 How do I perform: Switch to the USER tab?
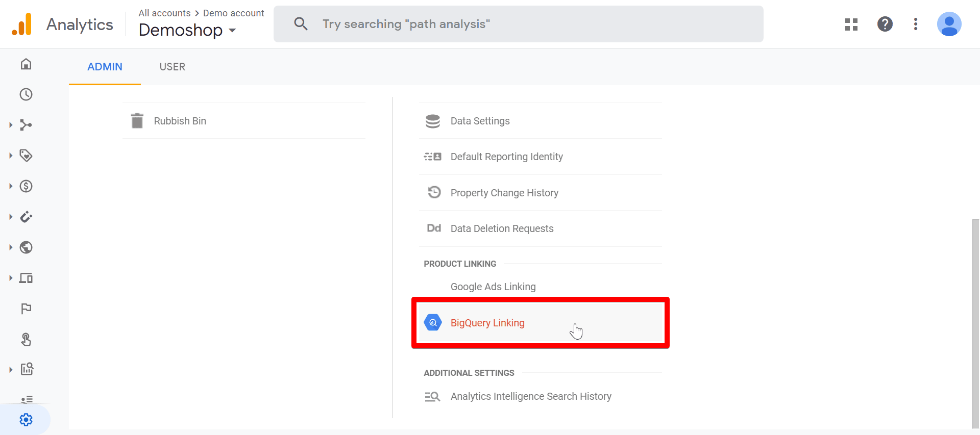(172, 67)
